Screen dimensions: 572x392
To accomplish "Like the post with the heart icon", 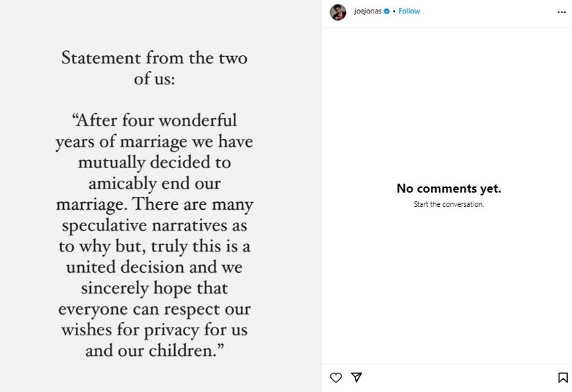I will 337,378.
